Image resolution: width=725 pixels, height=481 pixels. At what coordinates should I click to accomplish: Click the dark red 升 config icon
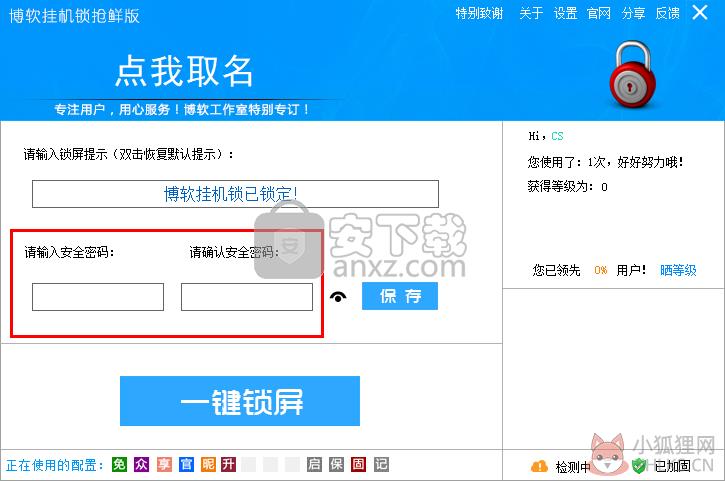point(228,464)
